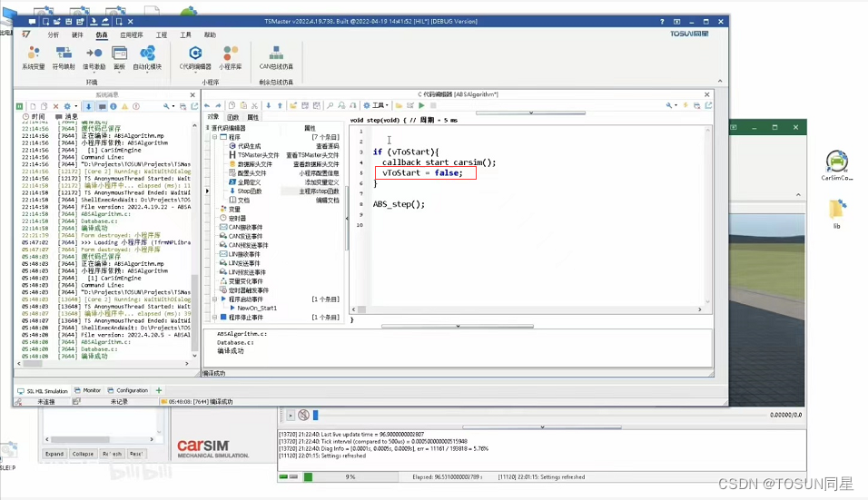
Task: Click redo arrow in code editor toolbar
Action: (x=218, y=105)
